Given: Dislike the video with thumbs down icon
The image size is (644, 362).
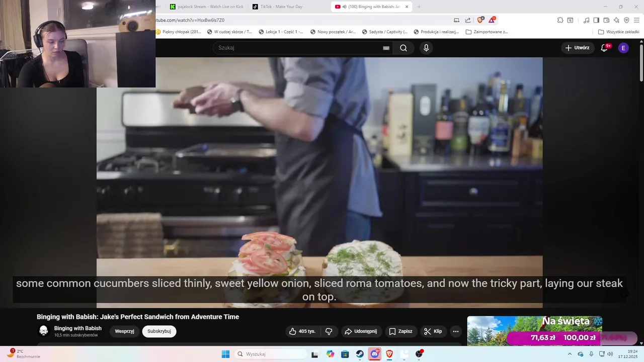Looking at the screenshot, I should [x=329, y=331].
